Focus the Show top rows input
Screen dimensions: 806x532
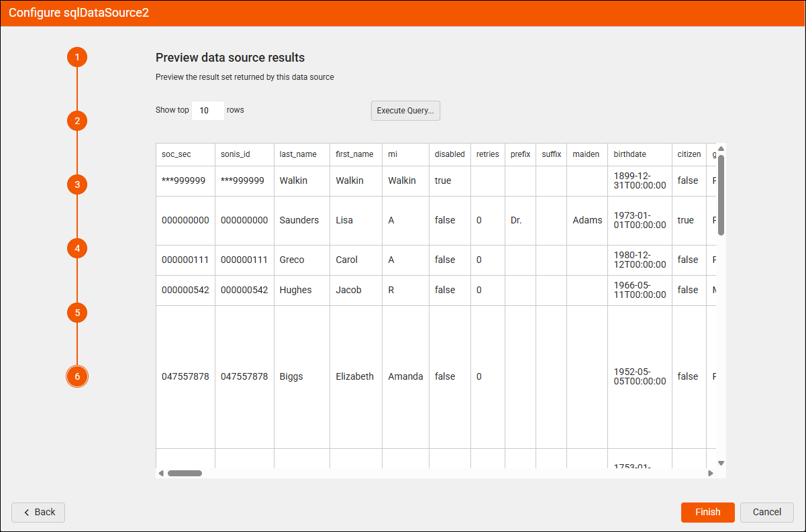click(208, 111)
